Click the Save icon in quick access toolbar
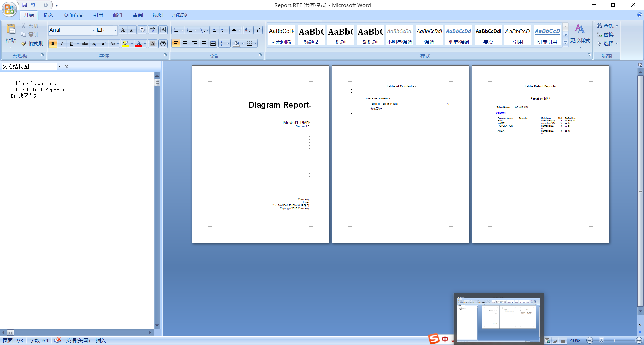644x345 pixels. click(24, 5)
